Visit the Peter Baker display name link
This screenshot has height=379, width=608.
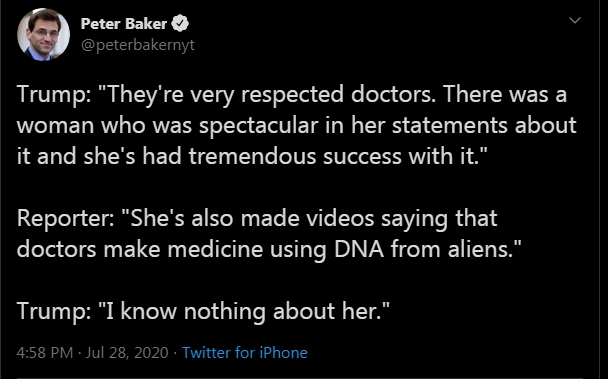124,24
